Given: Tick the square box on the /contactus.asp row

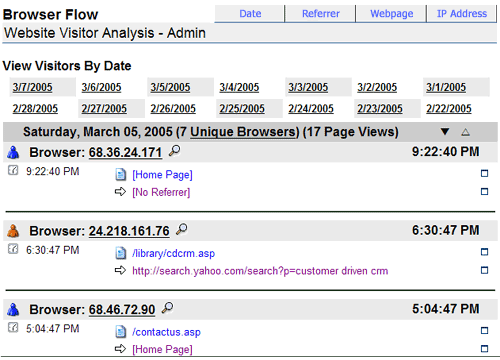Looking at the screenshot, I should coord(484,330).
